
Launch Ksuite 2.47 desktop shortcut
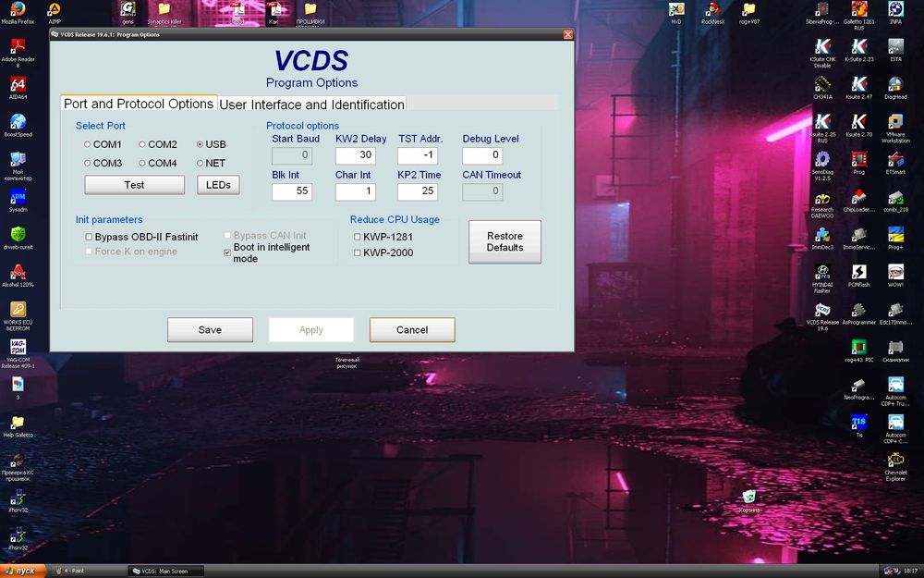(x=858, y=87)
